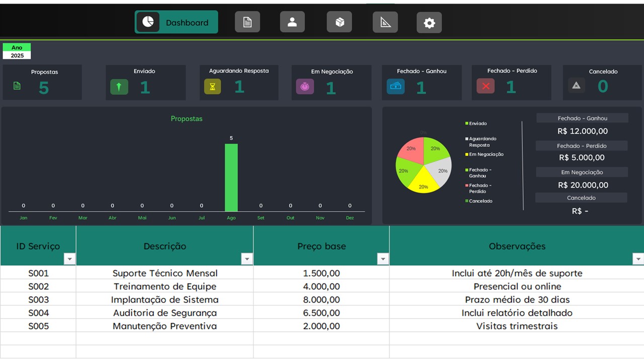This screenshot has height=362, width=644.
Task: Select the cell Suporte Técnico Mensal
Action: point(165,274)
